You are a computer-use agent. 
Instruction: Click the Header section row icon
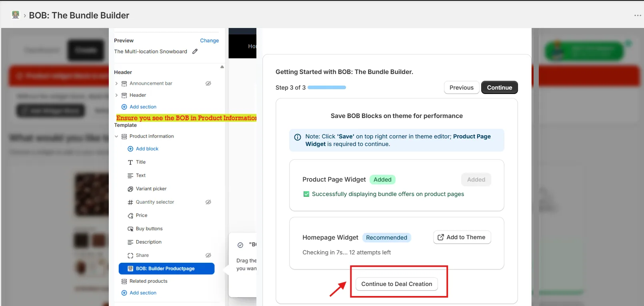(x=124, y=95)
